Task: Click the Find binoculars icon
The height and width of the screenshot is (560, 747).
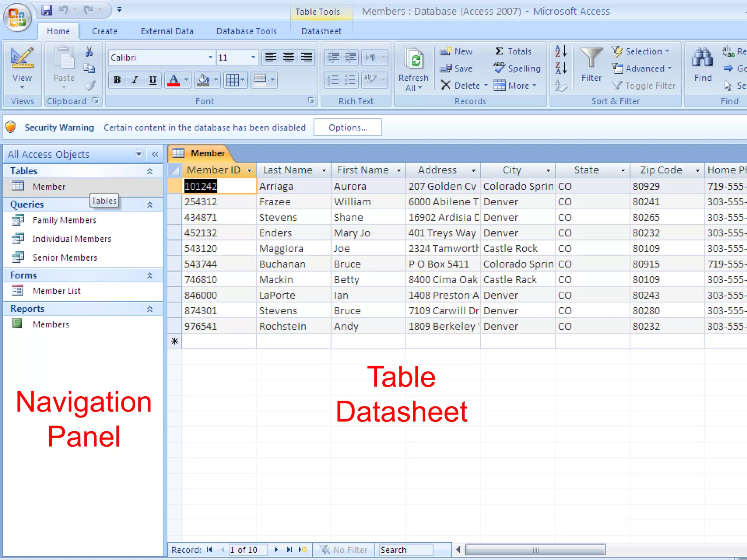Action: pyautogui.click(x=702, y=58)
